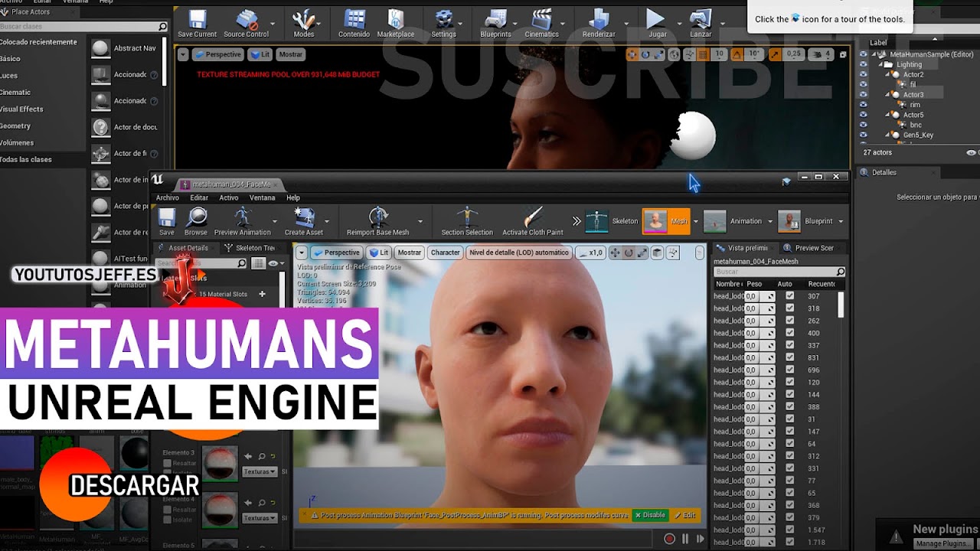Click search icon in morph target Buscar field
The image size is (980, 551).
[840, 272]
